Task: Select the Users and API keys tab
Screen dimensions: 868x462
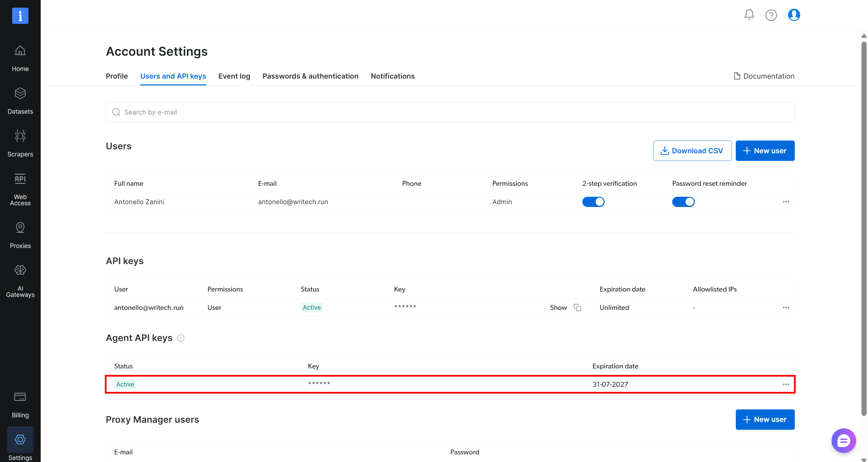Action: [173, 76]
